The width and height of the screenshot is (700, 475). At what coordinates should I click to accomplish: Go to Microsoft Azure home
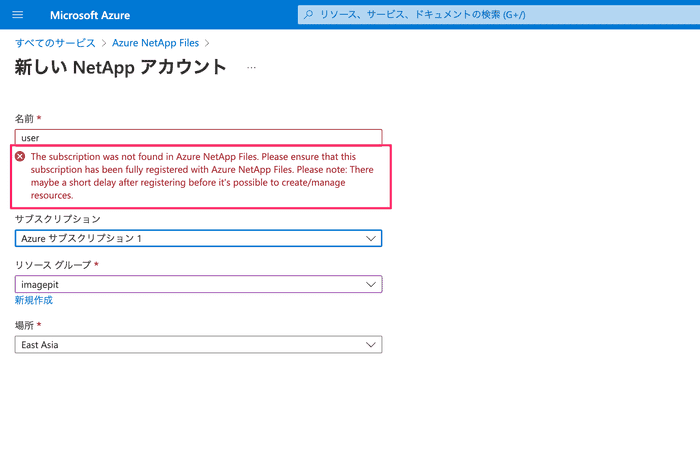[x=90, y=15]
